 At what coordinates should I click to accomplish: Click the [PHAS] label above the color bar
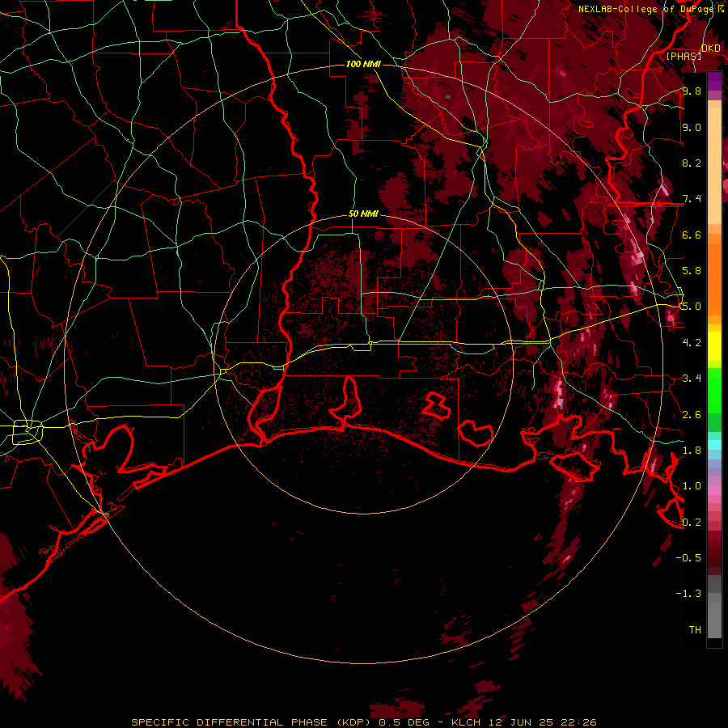click(x=684, y=56)
